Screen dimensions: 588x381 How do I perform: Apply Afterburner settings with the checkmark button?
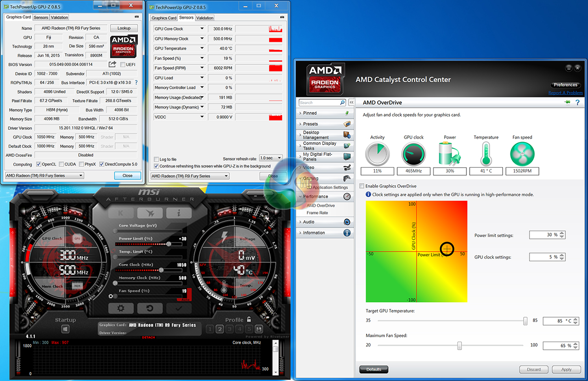tap(179, 308)
